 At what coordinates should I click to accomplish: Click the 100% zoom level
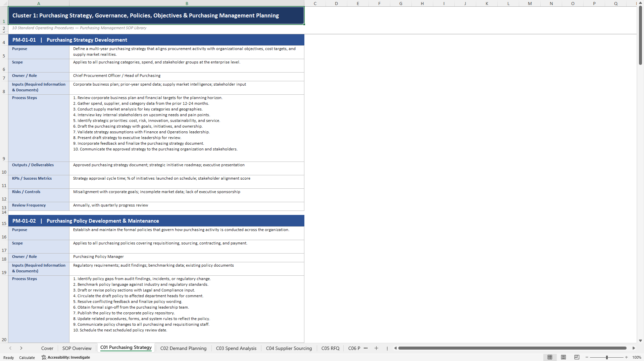click(x=637, y=357)
